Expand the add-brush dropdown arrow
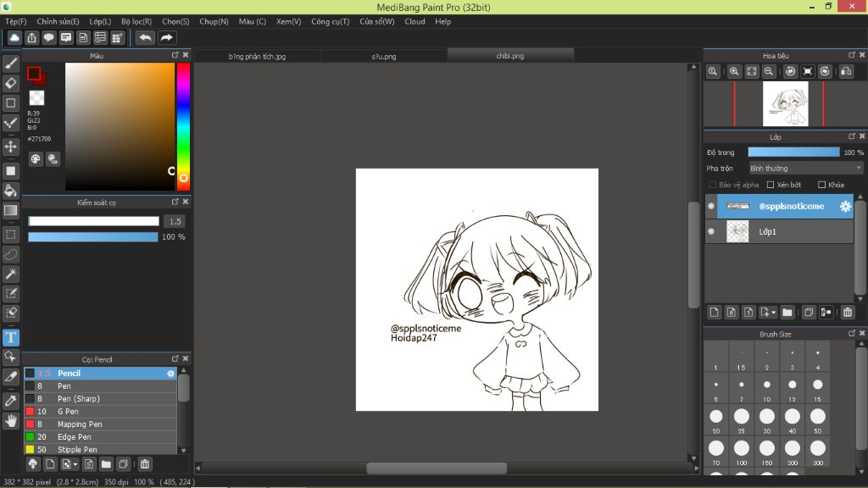The image size is (868, 488). (x=75, y=464)
